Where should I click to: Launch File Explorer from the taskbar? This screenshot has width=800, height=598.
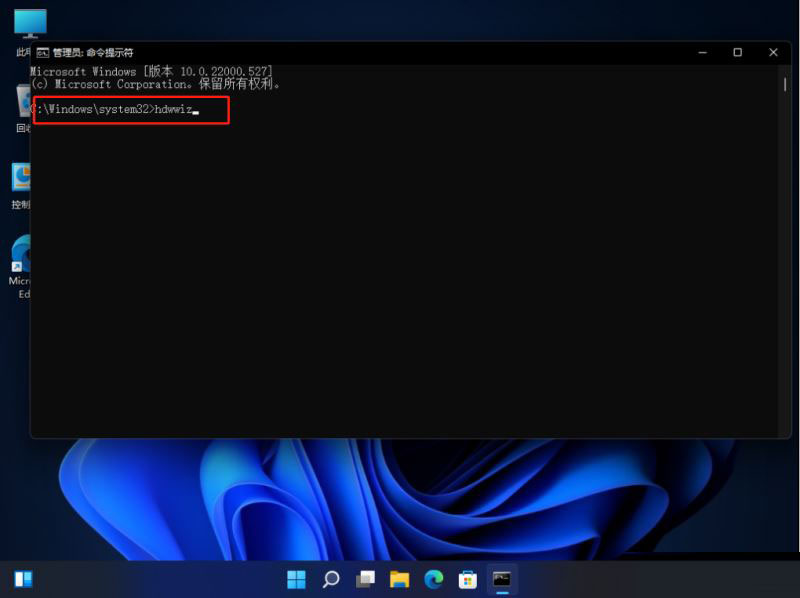pyautogui.click(x=399, y=579)
